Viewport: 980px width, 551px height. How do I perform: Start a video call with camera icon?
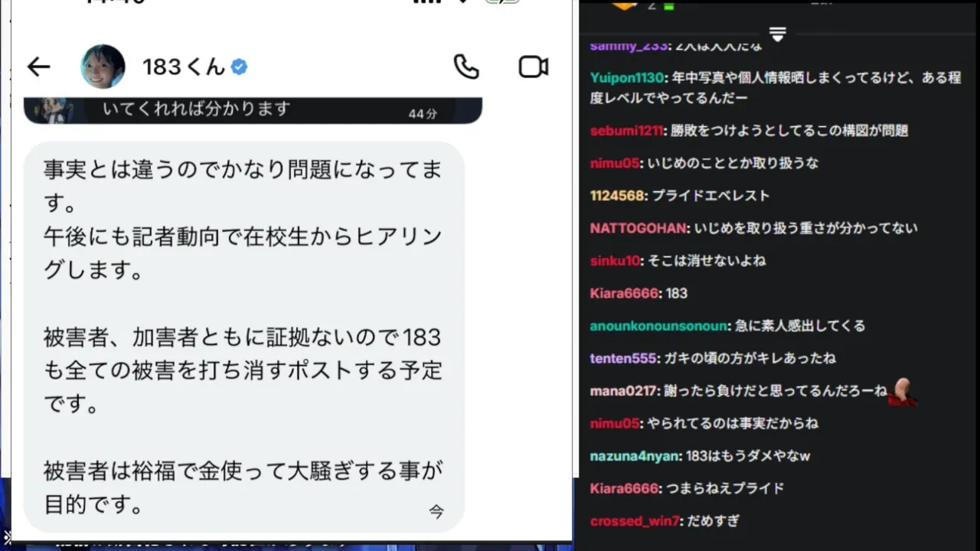(534, 67)
